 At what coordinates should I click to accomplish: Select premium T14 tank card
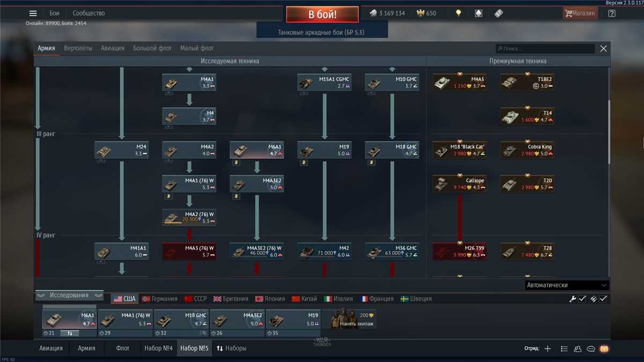coord(528,116)
